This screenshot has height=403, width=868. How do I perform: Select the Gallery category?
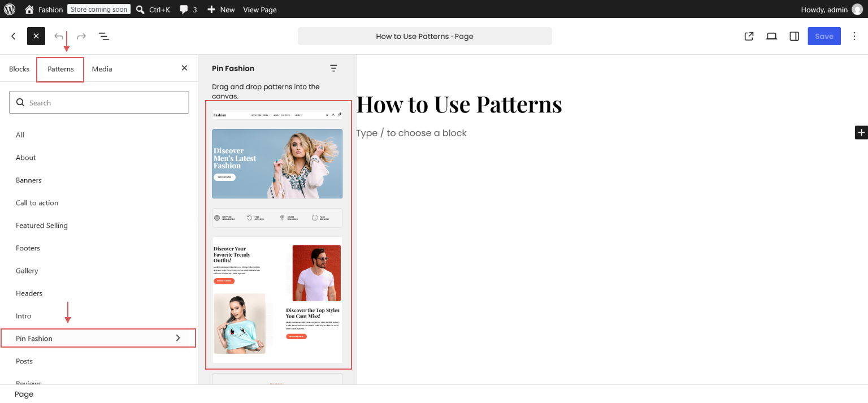tap(99, 271)
